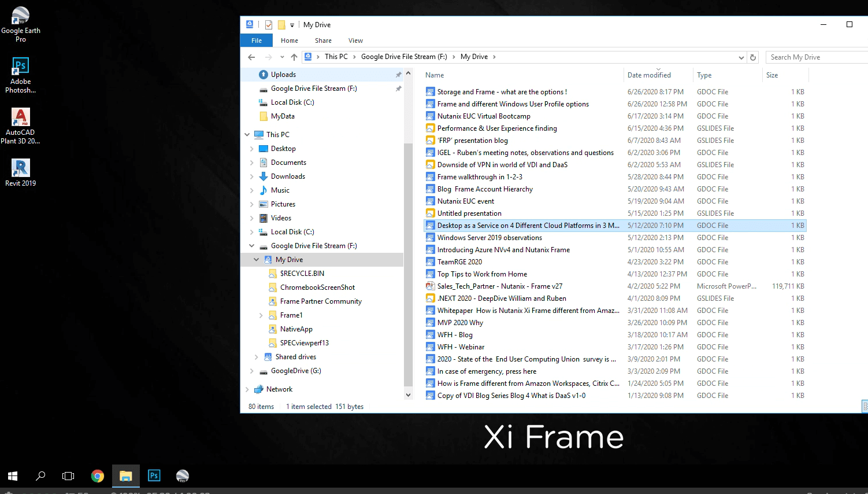The image size is (868, 494).
Task: Click This PC in the breadcrumb path
Action: coord(336,57)
